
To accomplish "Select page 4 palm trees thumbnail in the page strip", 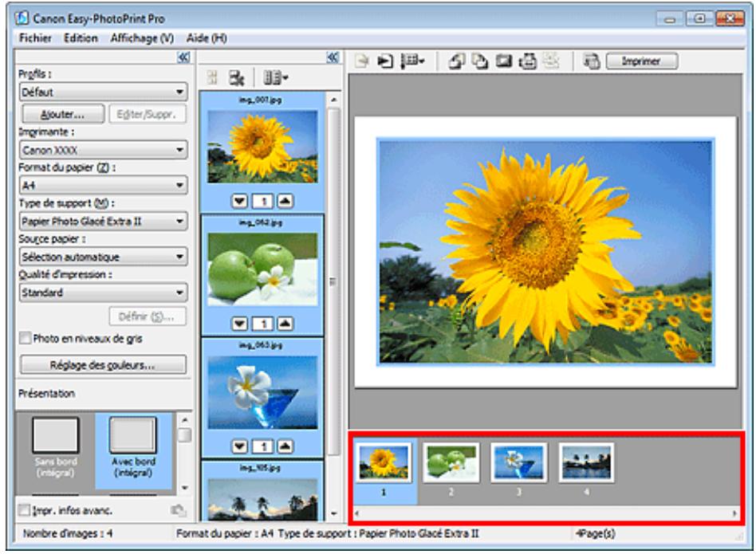I will (x=586, y=462).
